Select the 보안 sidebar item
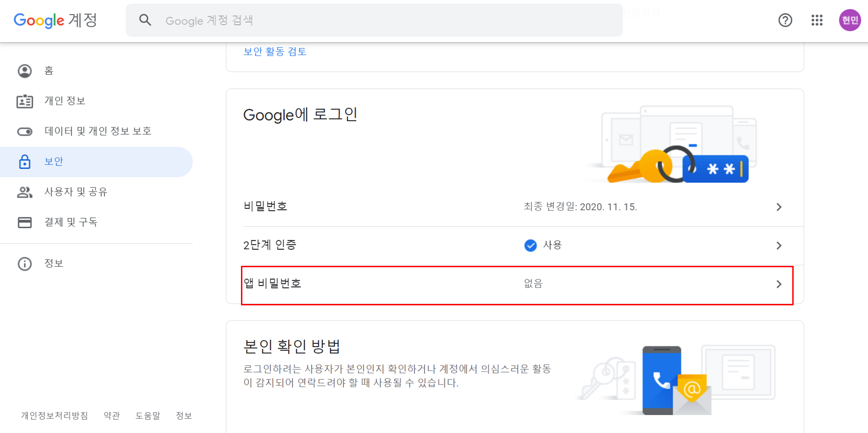 click(x=96, y=162)
